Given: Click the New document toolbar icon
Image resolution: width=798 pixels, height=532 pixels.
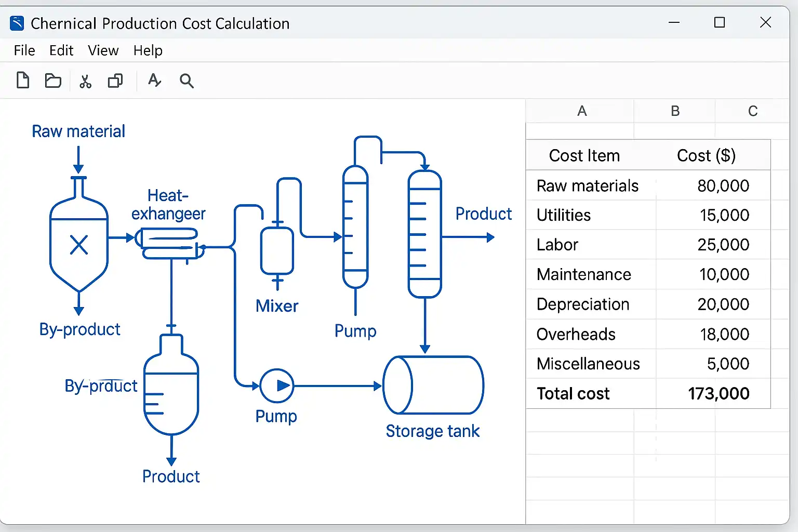Looking at the screenshot, I should [23, 81].
